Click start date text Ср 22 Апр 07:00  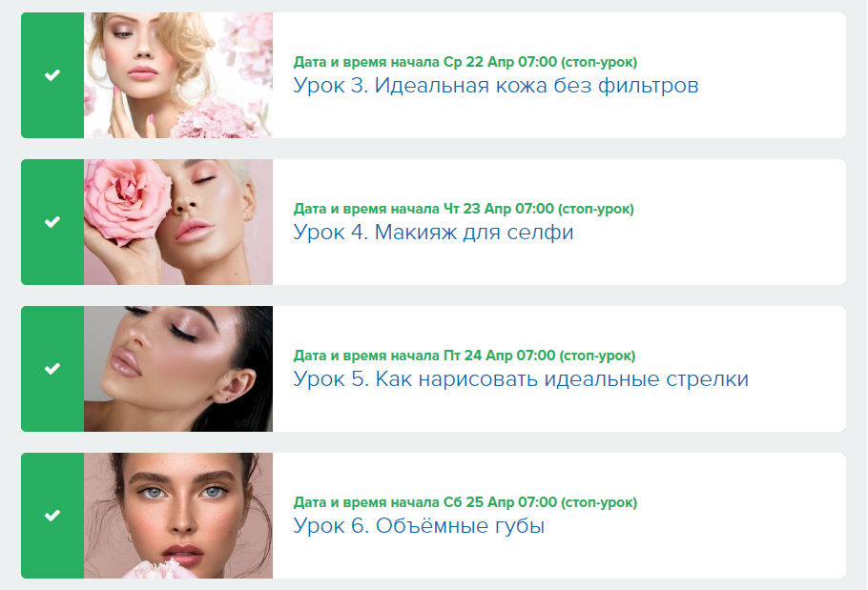click(500, 62)
